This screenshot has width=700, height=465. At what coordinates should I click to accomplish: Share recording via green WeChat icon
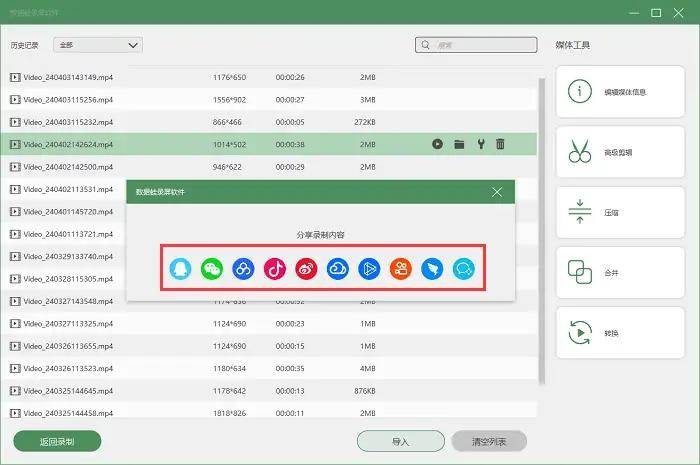pos(212,269)
